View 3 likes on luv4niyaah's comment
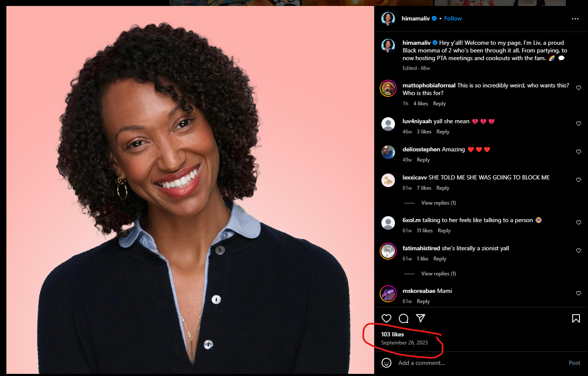Screen dimensions: 588x376 (424, 132)
